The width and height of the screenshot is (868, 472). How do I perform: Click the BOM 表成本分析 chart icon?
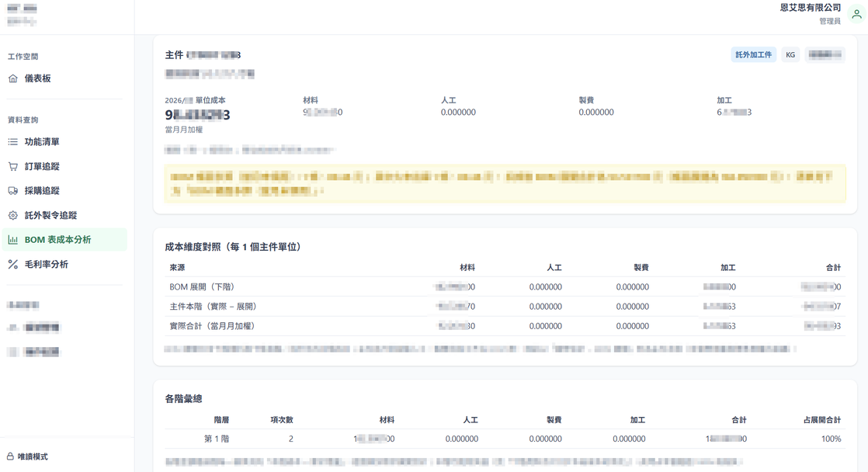click(12, 240)
